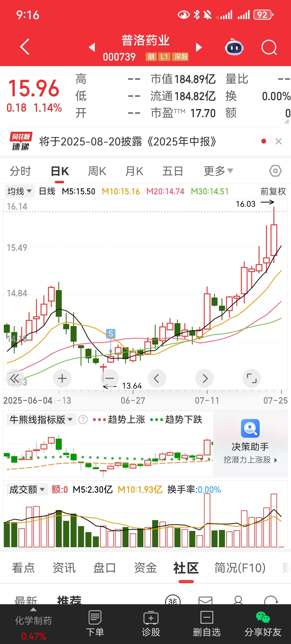Open the 看点 section tab
The image size is (291, 644).
23,568
